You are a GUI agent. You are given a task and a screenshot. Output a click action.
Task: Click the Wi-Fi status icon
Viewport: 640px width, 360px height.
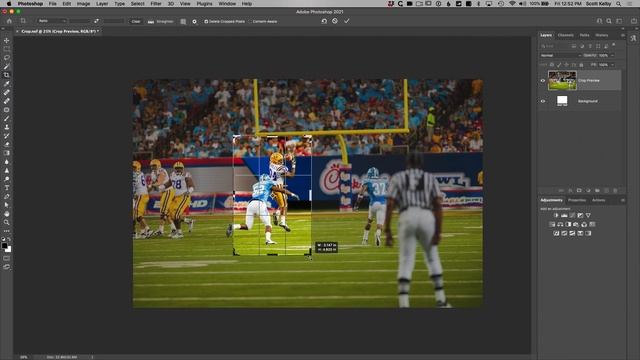click(x=512, y=4)
